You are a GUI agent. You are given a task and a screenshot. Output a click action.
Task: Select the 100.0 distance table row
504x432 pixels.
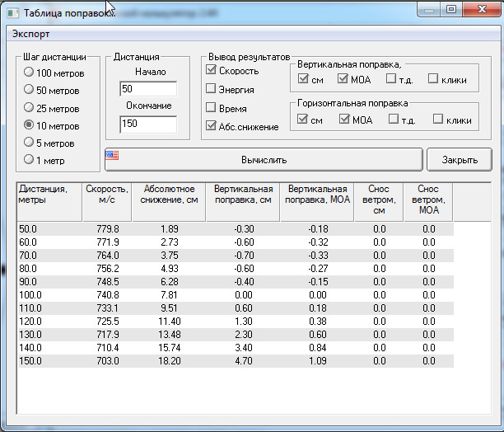[x=33, y=294]
